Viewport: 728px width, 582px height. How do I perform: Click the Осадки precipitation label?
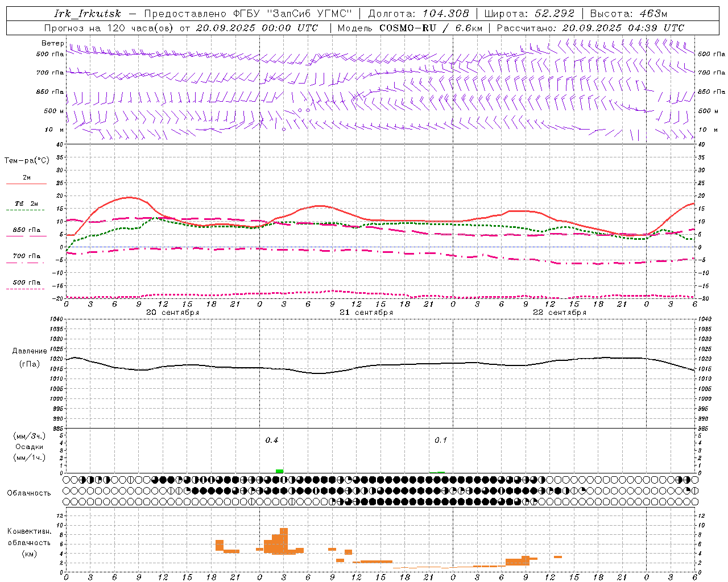[30, 447]
